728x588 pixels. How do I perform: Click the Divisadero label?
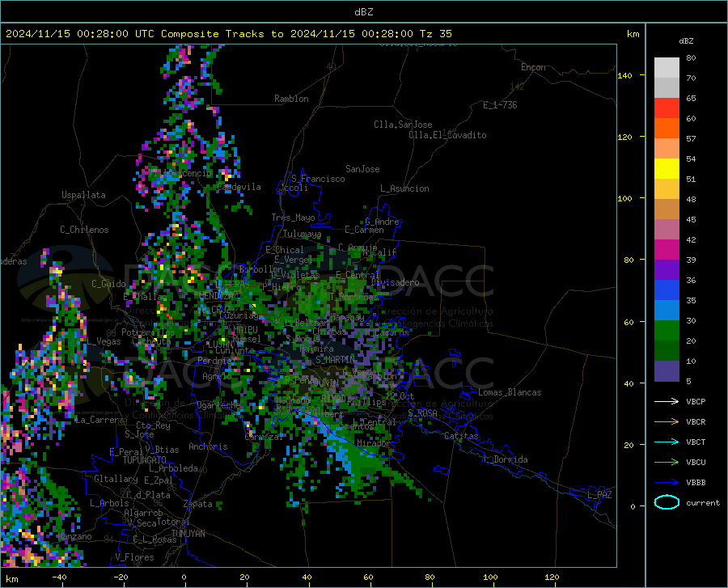[395, 282]
